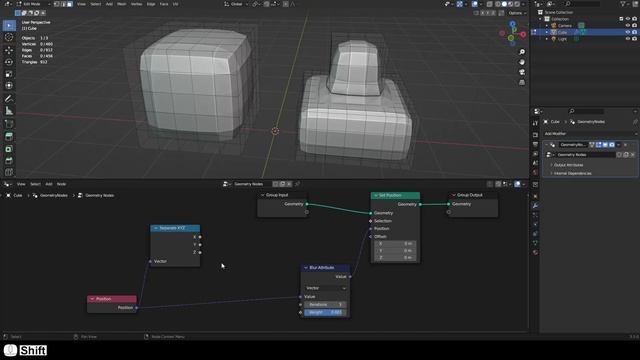Toggle the camera view icon in viewport
This screenshot has width=640, height=360.
(522, 72)
